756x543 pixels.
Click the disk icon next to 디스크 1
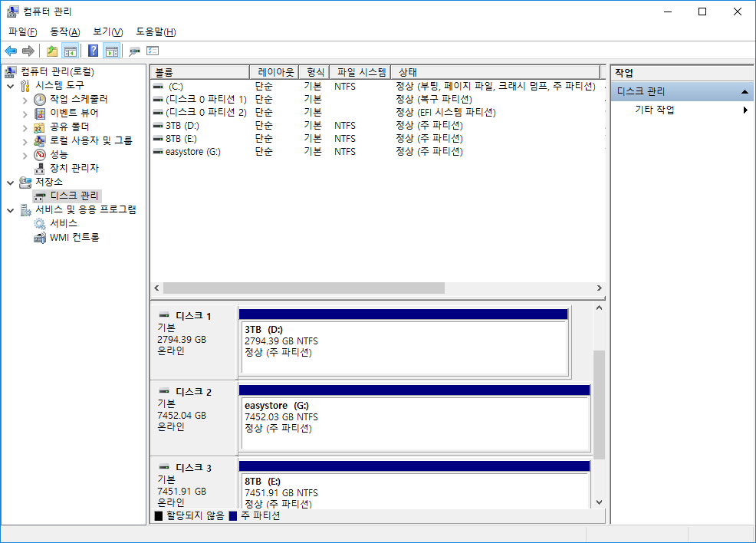[164, 315]
